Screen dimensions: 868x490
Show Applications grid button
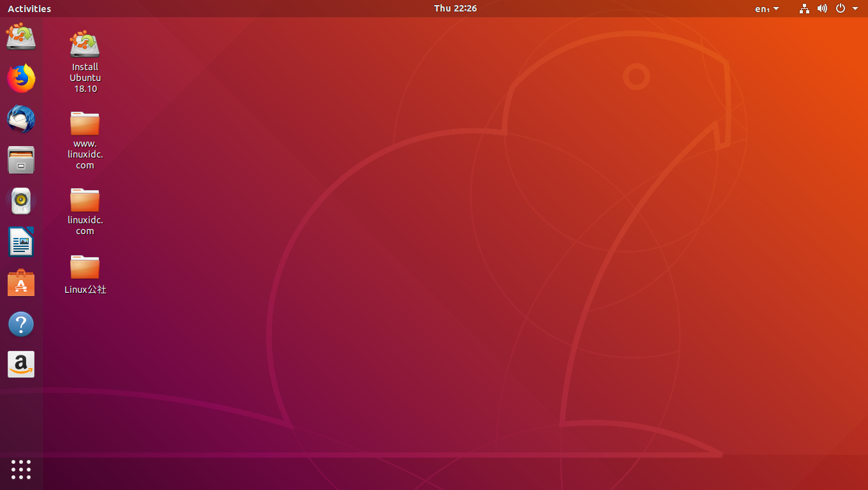click(x=21, y=470)
